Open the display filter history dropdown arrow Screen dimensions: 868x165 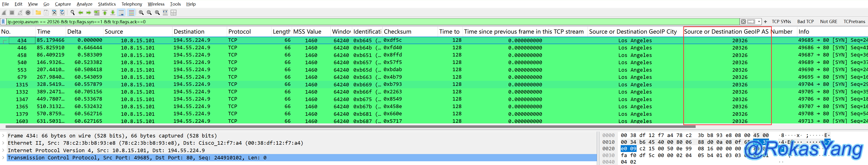coord(759,21)
